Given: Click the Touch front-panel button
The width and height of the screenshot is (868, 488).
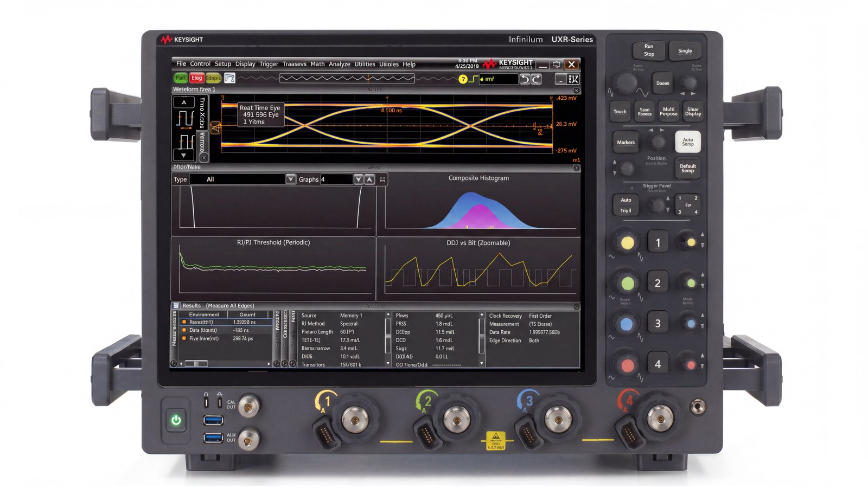Looking at the screenshot, I should point(620,111).
